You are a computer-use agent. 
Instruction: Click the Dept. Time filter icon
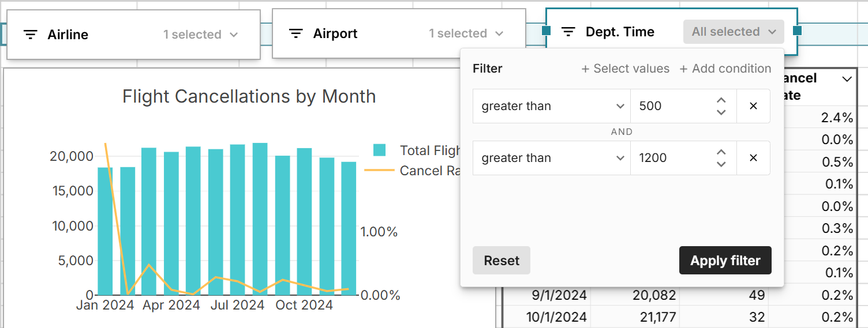(568, 32)
